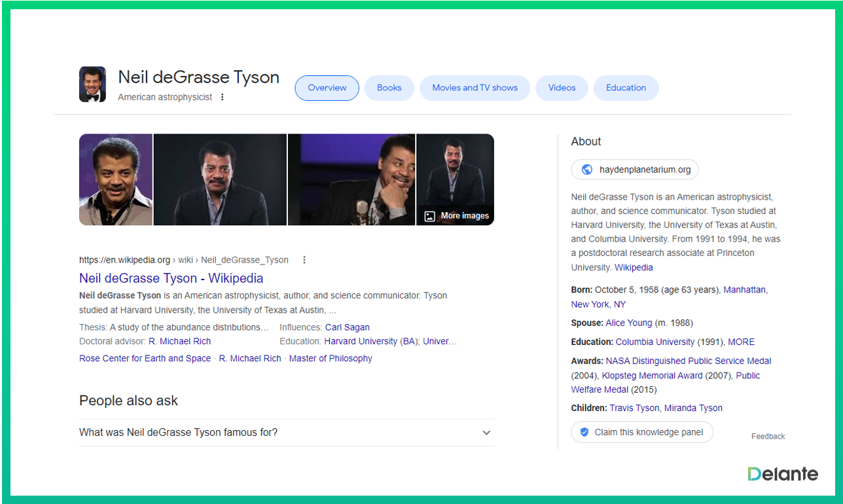Click 'Thesis: A study of the abundance distributions' text

coord(174,327)
